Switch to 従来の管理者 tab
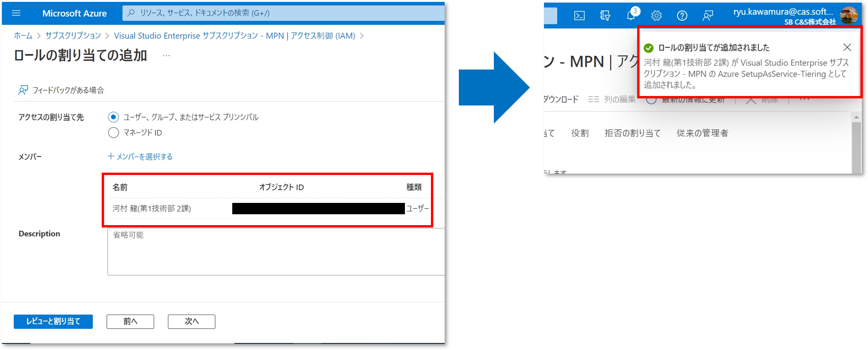Screen dimensions: 868x350 pyautogui.click(x=702, y=133)
